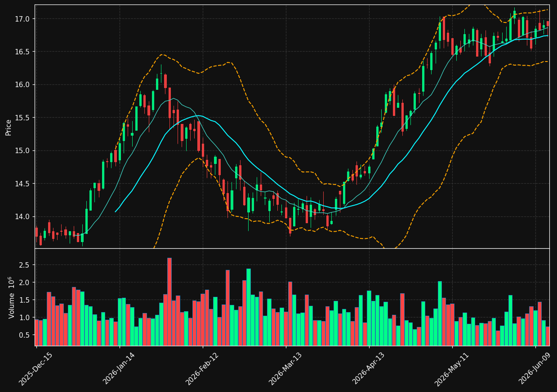
Task: Click the 15.0 price axis label
Action: (22, 151)
